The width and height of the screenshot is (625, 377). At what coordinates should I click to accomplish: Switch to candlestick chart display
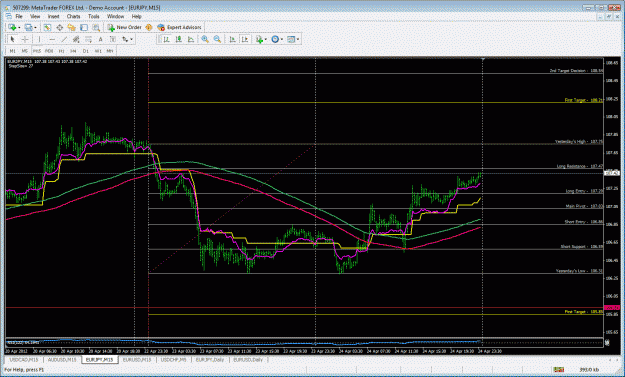pyautogui.click(x=179, y=39)
